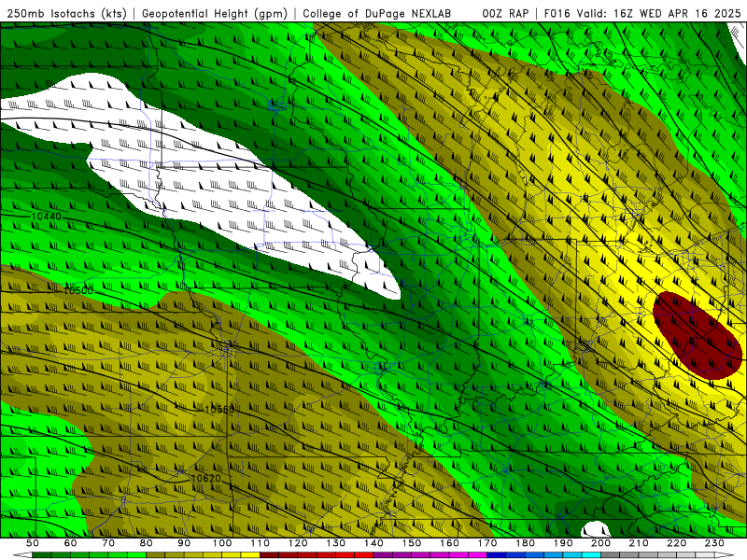The image size is (747, 560).
Task: Click the 50 value on the color scale
Action: click(x=33, y=543)
